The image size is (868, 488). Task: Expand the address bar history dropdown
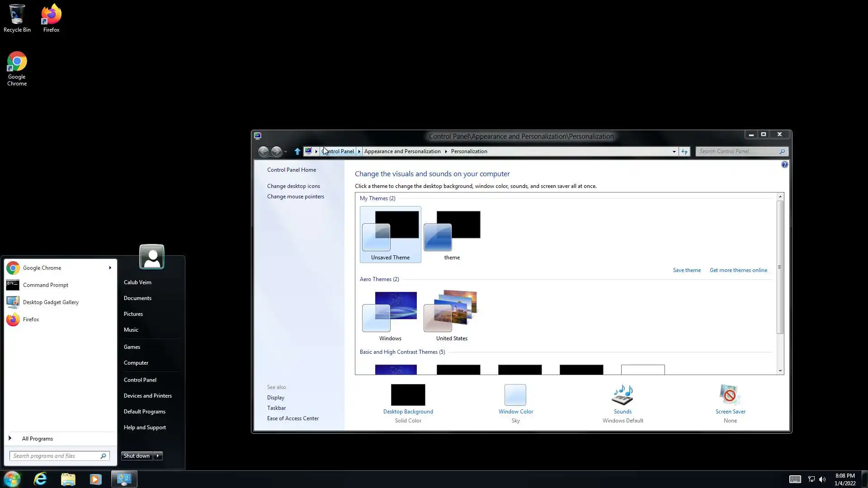coord(674,152)
